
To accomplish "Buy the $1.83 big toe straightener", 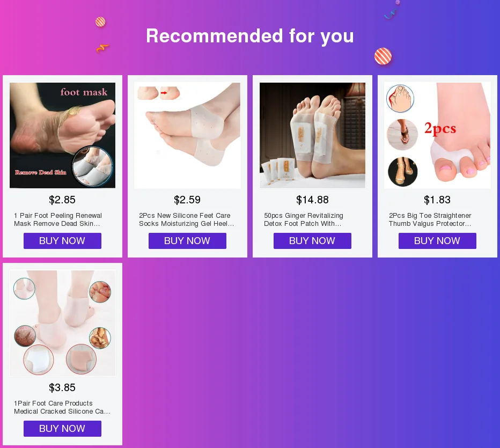I will tap(438, 241).
